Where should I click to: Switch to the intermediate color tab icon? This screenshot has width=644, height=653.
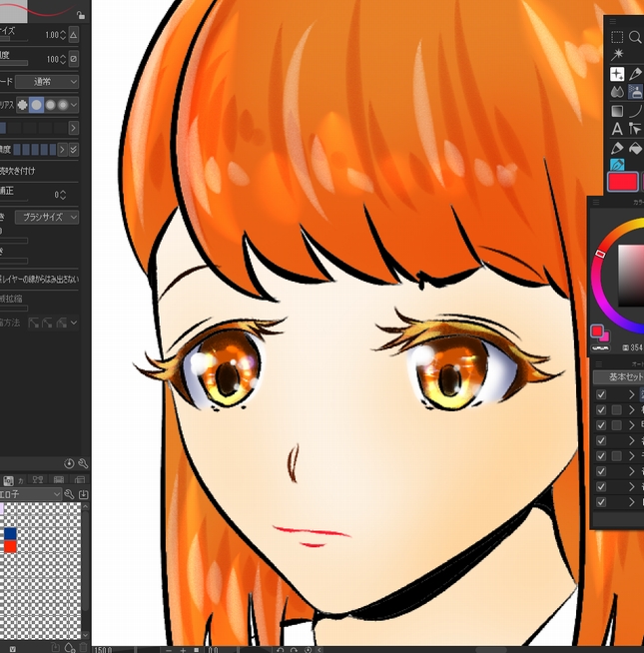[38, 480]
